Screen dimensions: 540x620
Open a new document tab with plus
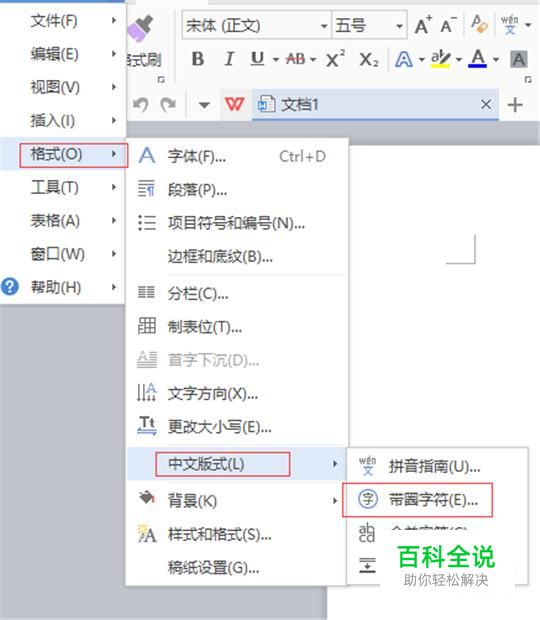click(x=515, y=105)
